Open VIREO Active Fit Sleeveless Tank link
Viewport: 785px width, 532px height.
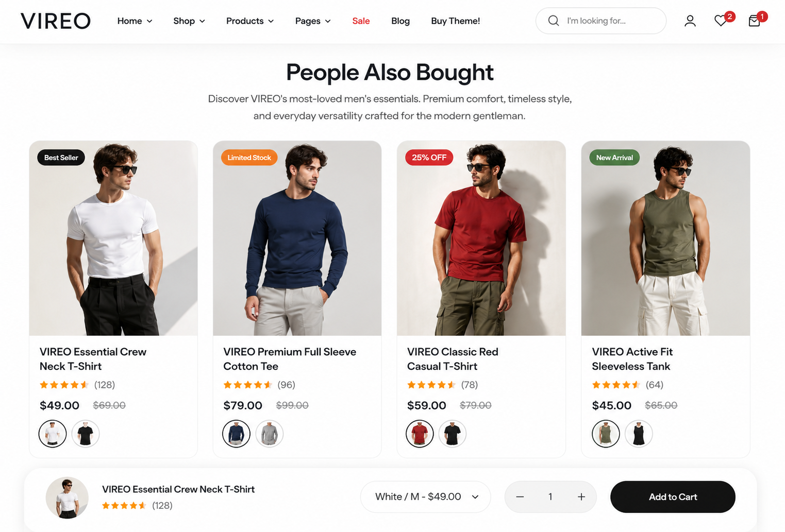coord(632,359)
